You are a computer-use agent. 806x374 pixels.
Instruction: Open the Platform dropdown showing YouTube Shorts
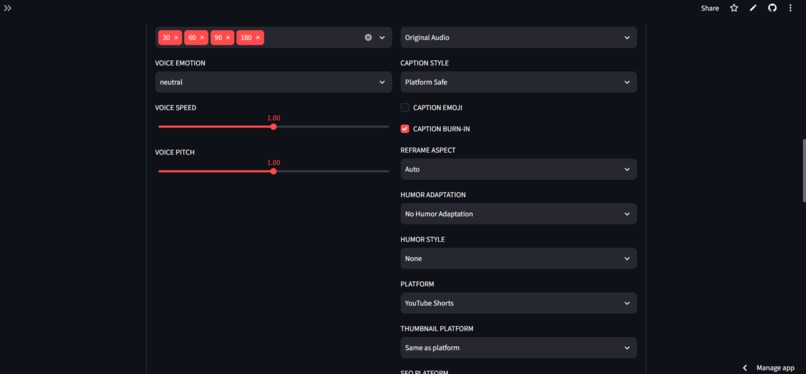coord(518,303)
